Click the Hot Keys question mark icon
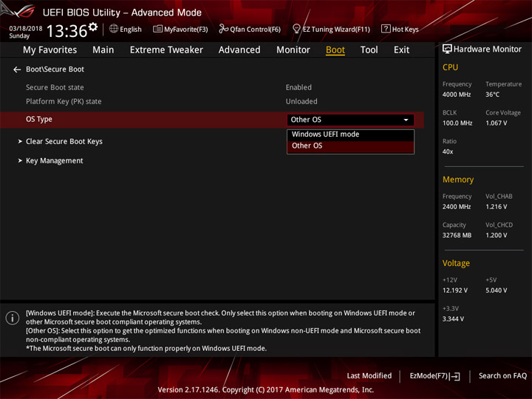Screen dimensions: 532x399 click(x=386, y=29)
